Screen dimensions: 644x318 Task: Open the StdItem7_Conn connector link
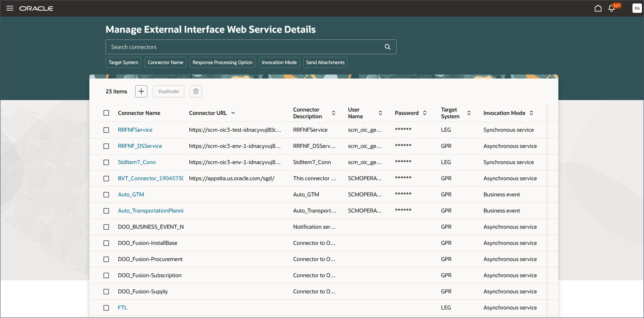[x=137, y=162]
